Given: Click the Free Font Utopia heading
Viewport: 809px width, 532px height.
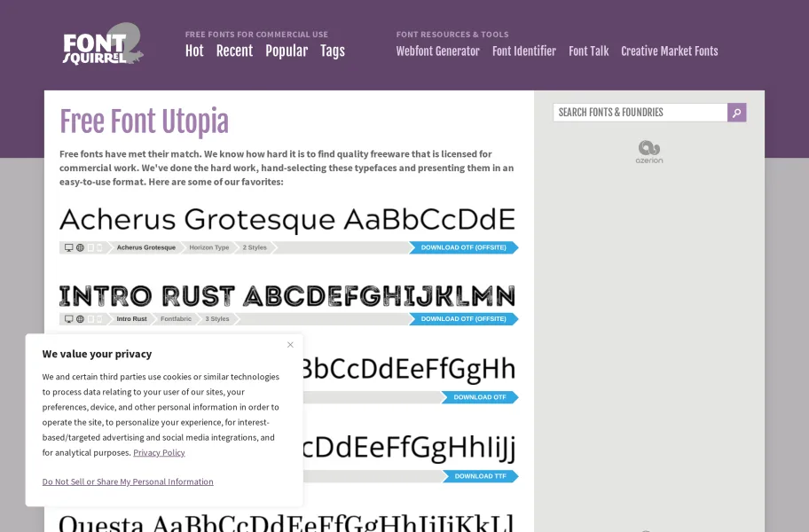Looking at the screenshot, I should 144,122.
